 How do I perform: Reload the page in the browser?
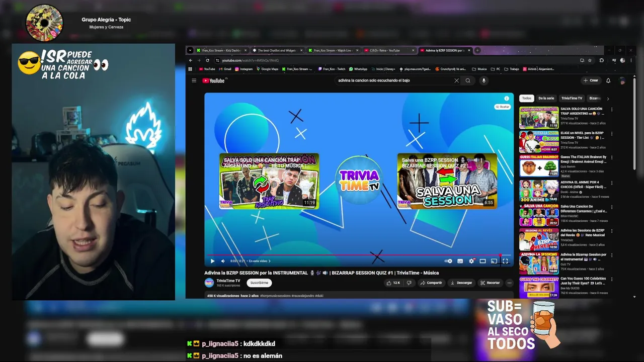tap(207, 60)
